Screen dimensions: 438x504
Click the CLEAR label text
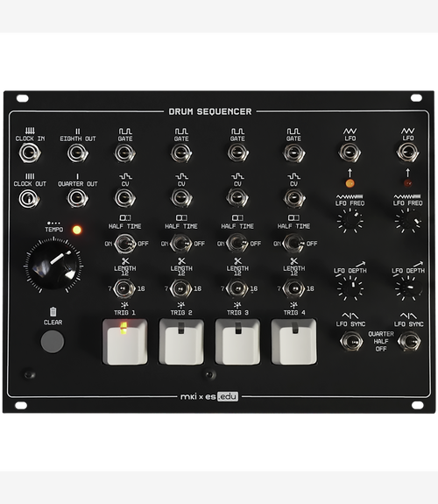point(53,322)
